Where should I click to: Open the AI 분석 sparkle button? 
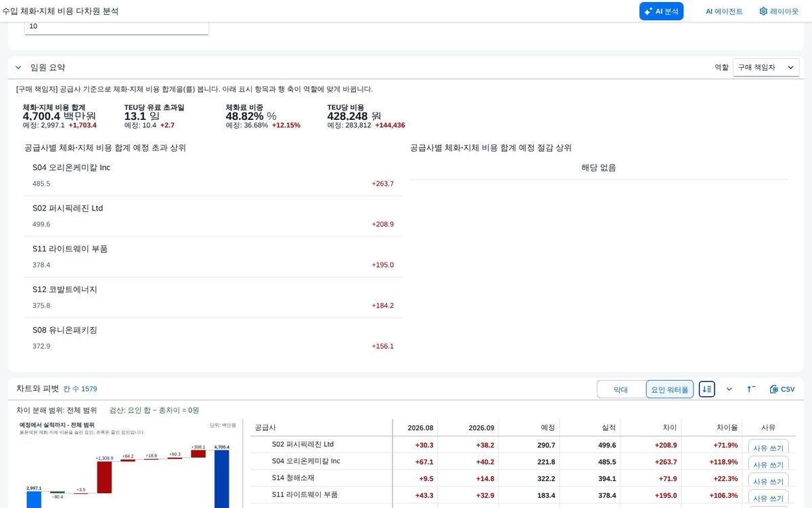point(661,12)
